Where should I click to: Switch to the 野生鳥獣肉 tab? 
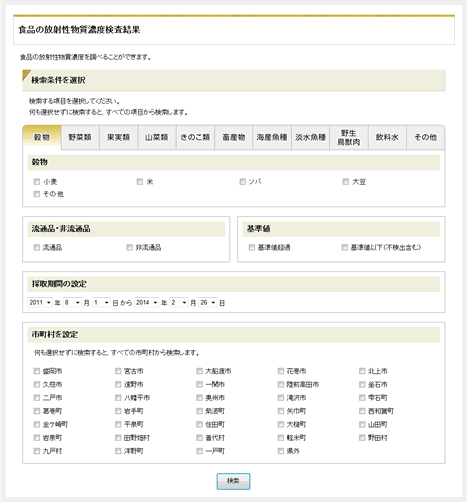(x=349, y=137)
